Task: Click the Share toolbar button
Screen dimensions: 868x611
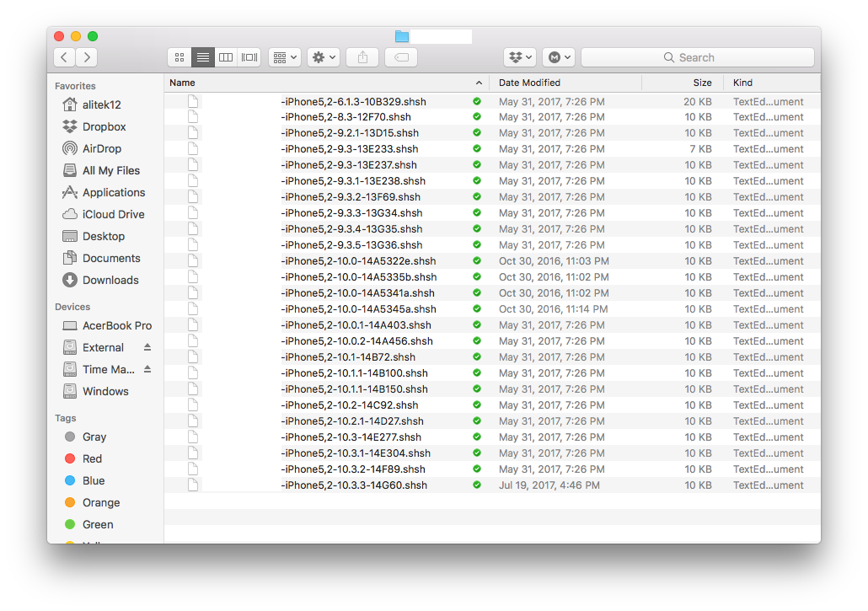Action: pyautogui.click(x=362, y=57)
